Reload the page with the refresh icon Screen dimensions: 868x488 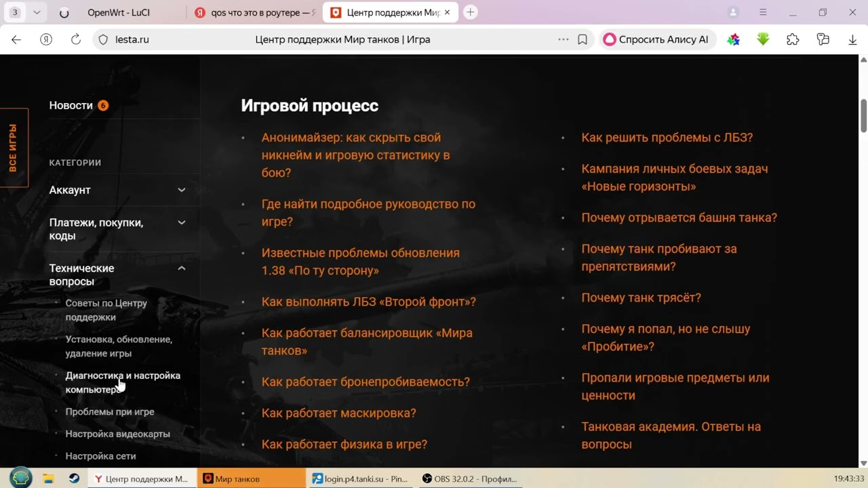click(76, 39)
